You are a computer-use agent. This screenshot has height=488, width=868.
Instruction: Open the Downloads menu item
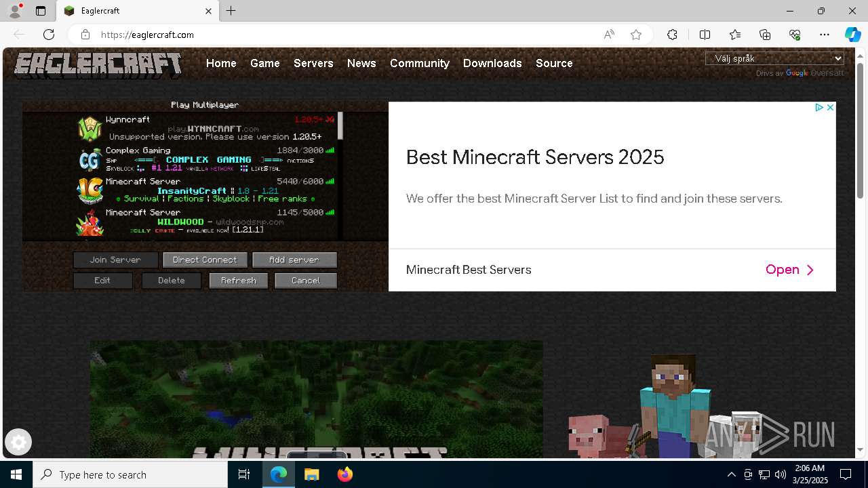(x=492, y=63)
